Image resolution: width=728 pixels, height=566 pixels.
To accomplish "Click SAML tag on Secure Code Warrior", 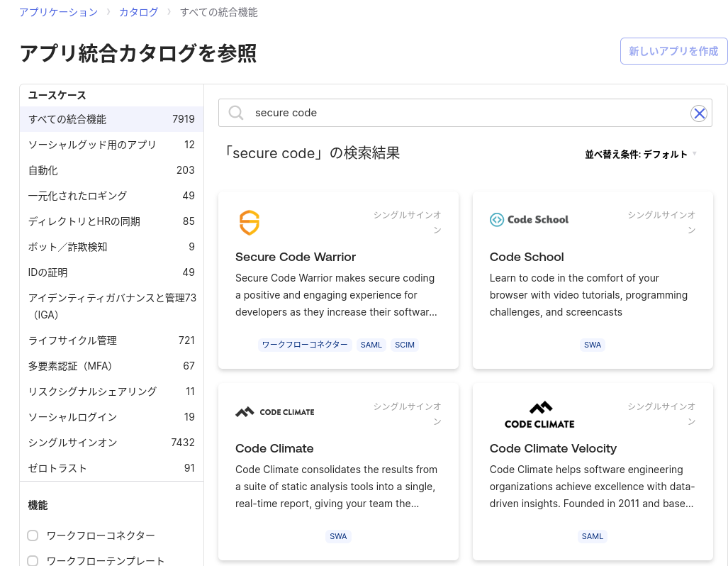I will (x=371, y=345).
